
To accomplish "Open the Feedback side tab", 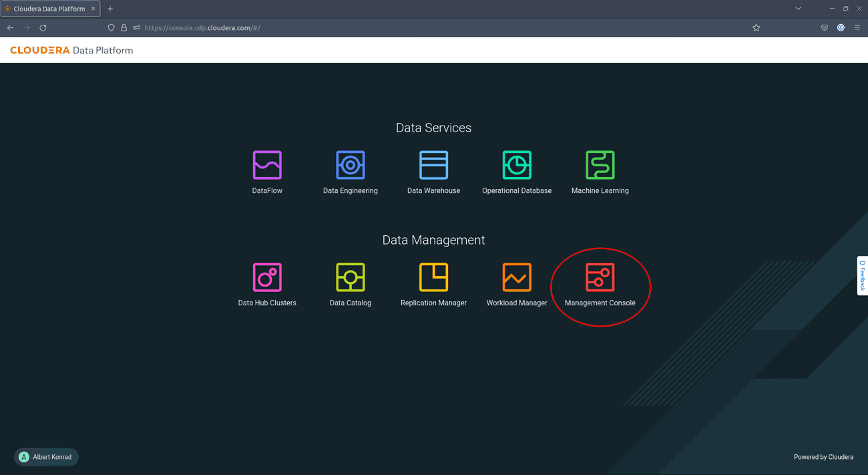I will tap(862, 275).
